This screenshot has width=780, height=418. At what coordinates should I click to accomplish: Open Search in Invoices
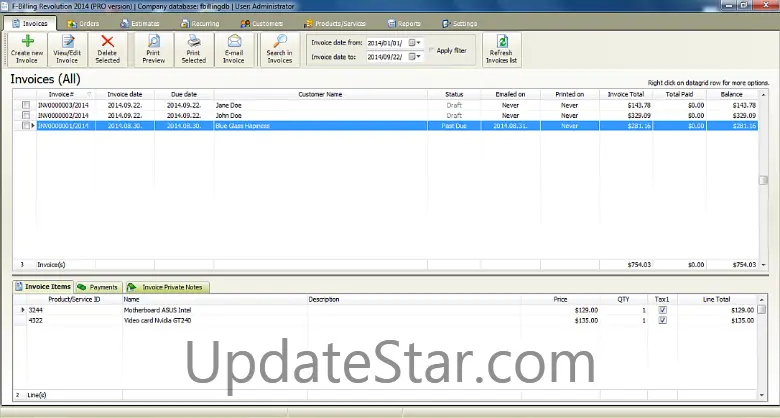280,50
